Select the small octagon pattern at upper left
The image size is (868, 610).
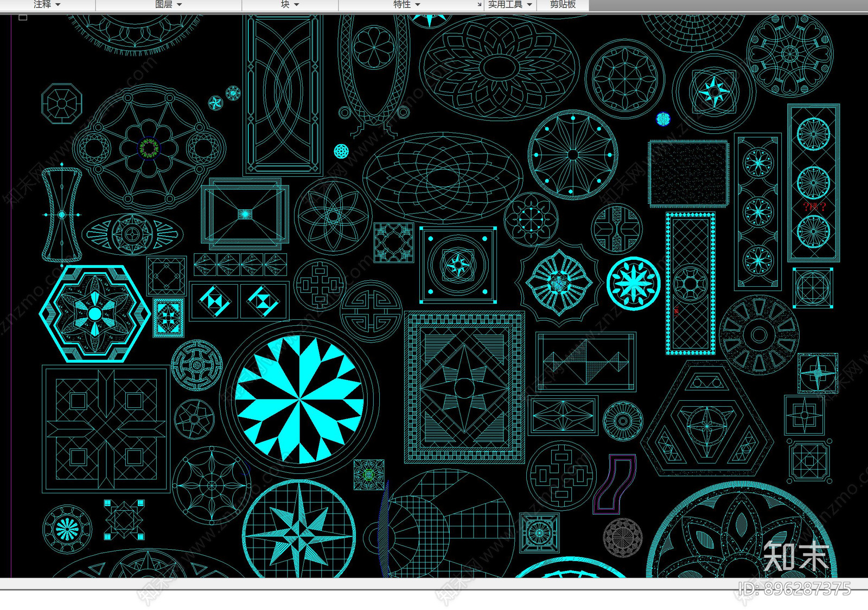pos(62,104)
